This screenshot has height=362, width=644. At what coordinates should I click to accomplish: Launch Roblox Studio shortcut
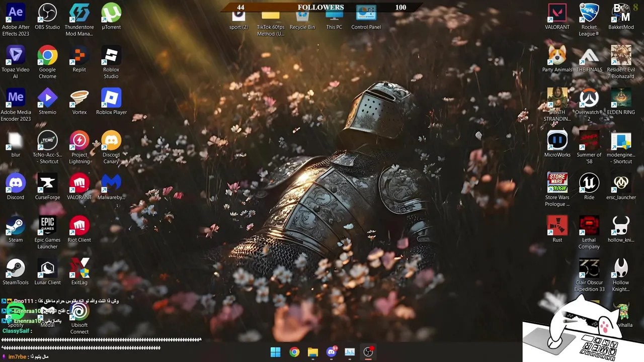tap(111, 63)
